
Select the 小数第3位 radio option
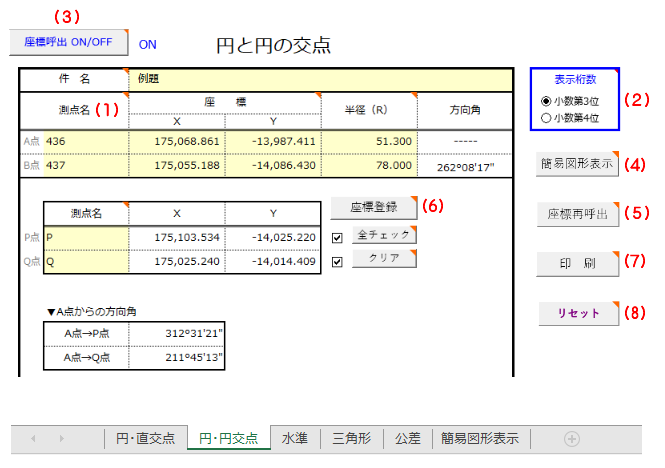point(545,101)
